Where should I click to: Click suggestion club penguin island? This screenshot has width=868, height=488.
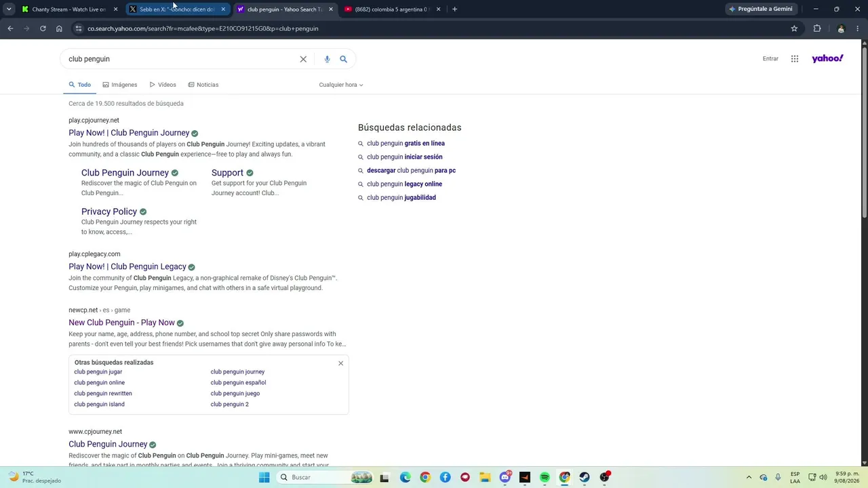click(x=99, y=404)
